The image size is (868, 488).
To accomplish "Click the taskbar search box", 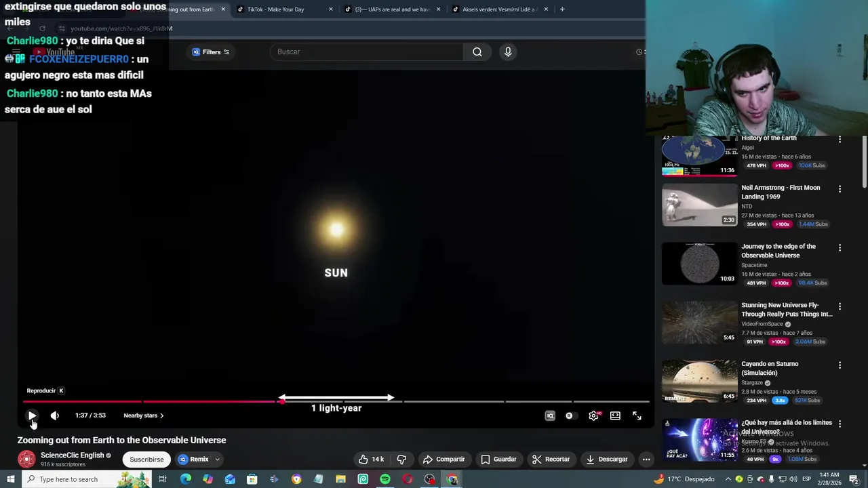I will point(87,479).
